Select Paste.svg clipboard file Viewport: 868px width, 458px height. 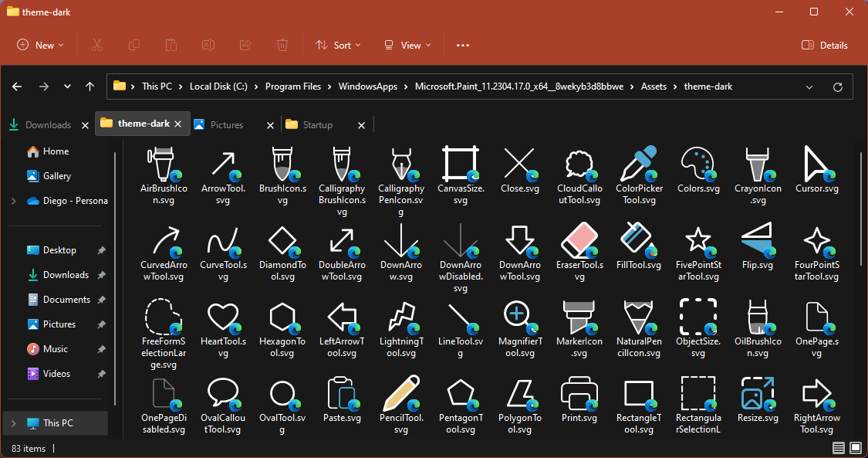342,399
